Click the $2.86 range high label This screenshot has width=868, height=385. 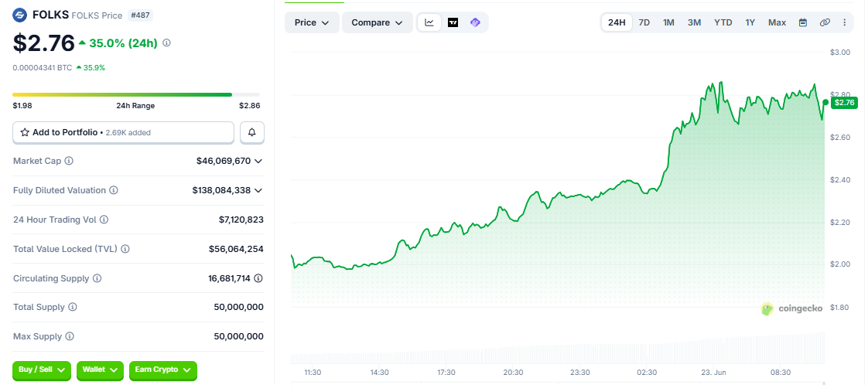[250, 106]
